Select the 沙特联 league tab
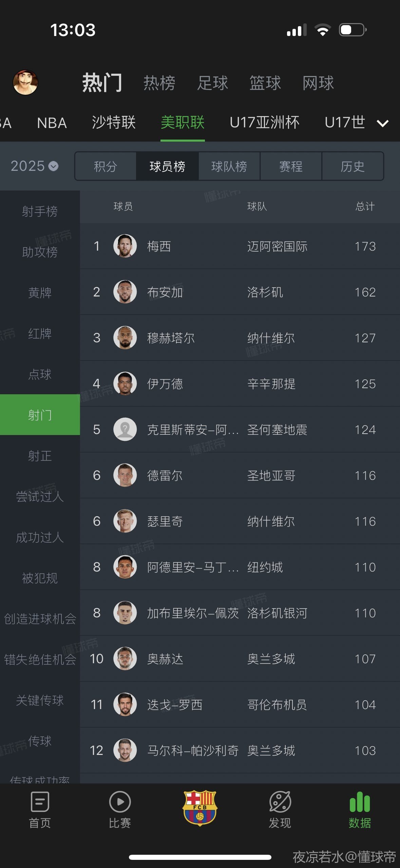 (114, 123)
